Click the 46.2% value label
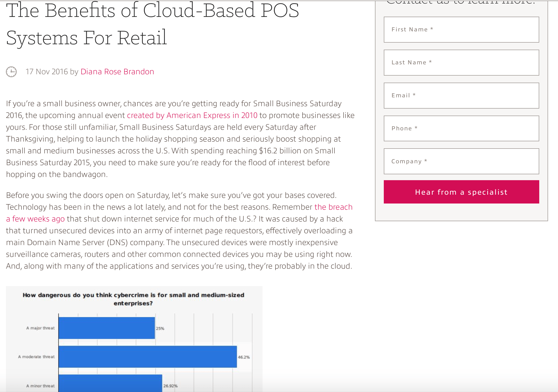 pos(244,357)
